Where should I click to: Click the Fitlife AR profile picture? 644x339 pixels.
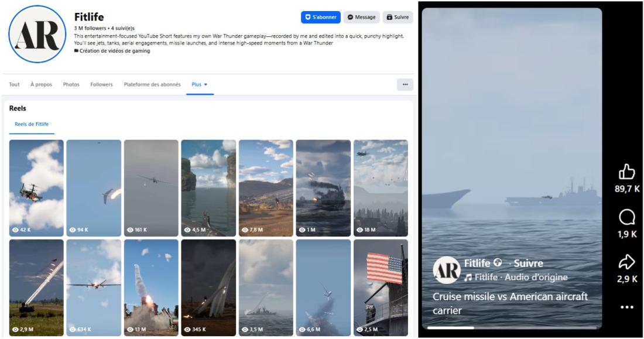37,34
